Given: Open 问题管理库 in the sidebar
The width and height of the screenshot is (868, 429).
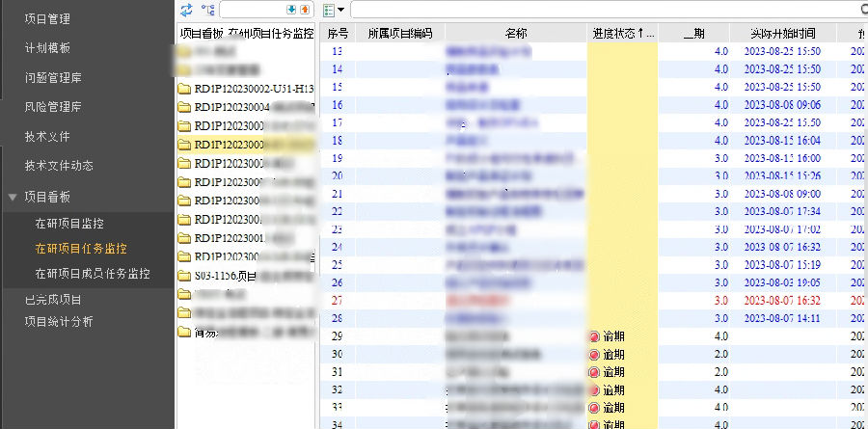Looking at the screenshot, I should click(x=53, y=78).
